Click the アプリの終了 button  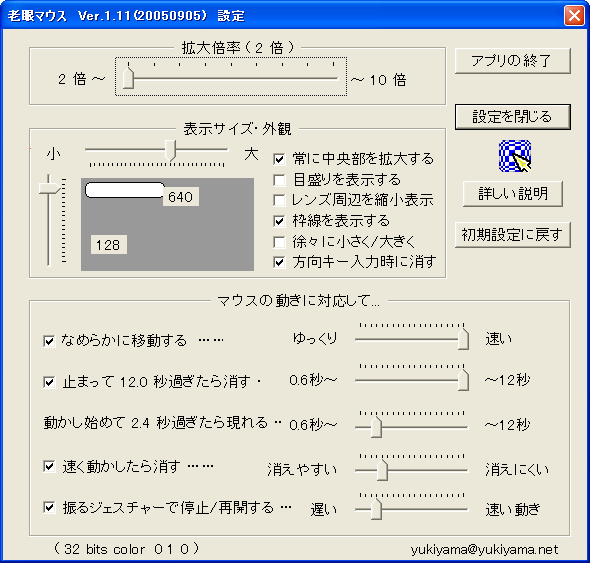(x=512, y=61)
